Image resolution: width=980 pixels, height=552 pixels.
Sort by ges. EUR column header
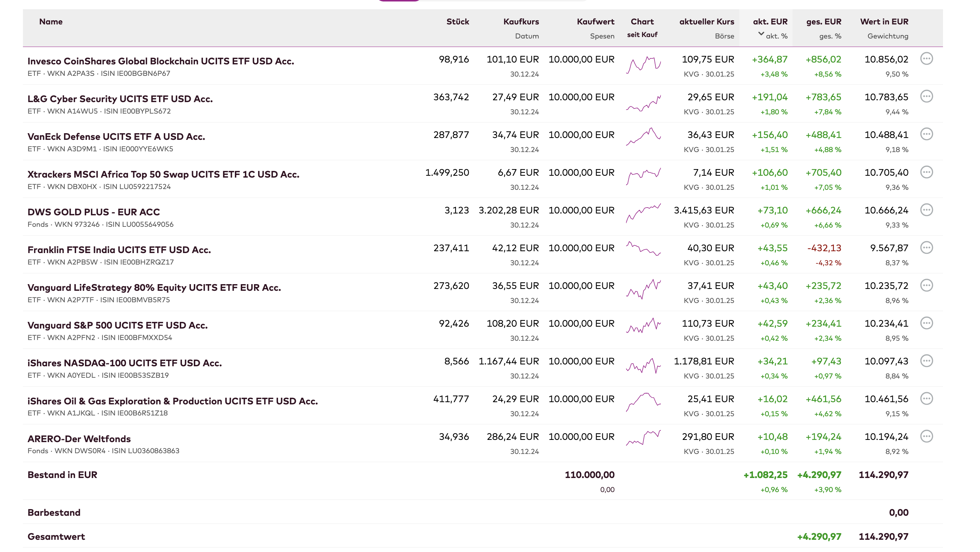click(x=823, y=22)
